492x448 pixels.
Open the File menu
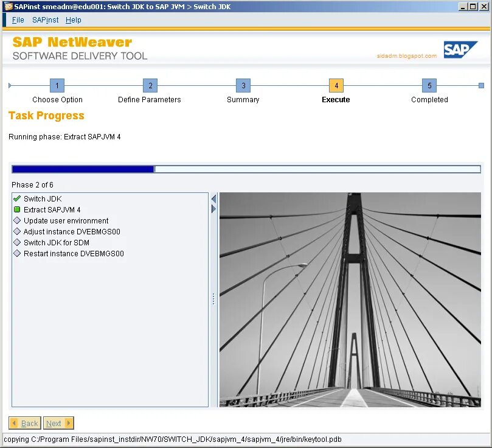[x=18, y=19]
